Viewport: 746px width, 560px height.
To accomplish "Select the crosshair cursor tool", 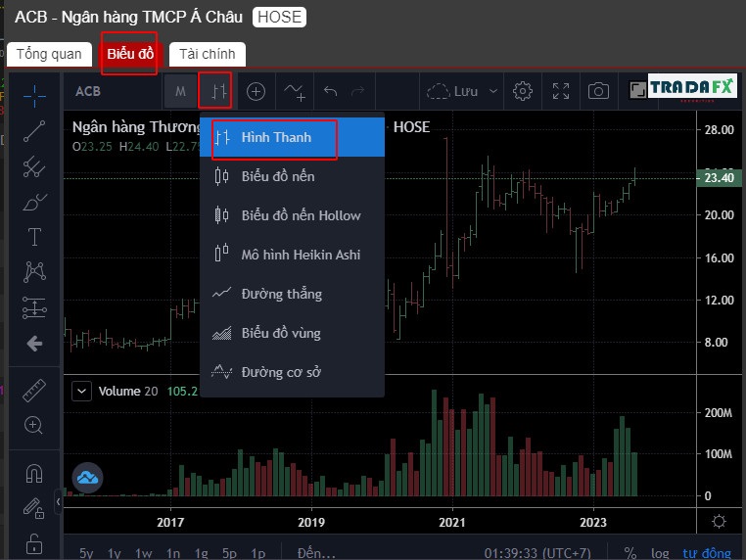I will click(34, 96).
